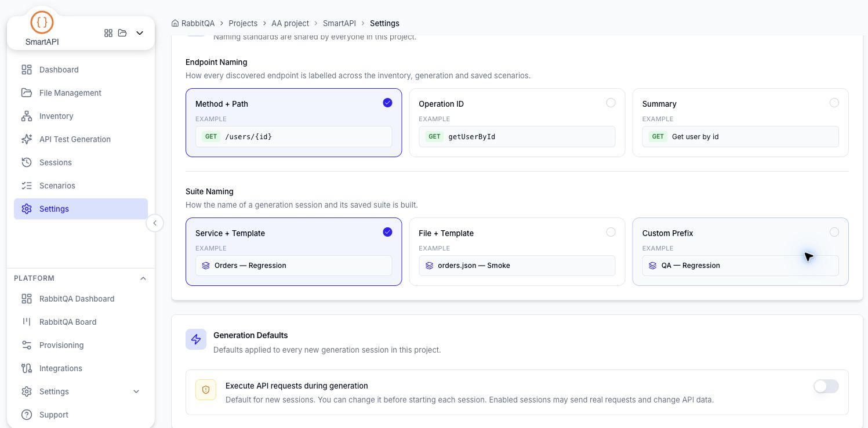Click the RabbitQA home breadcrumb
868x428 pixels.
193,23
